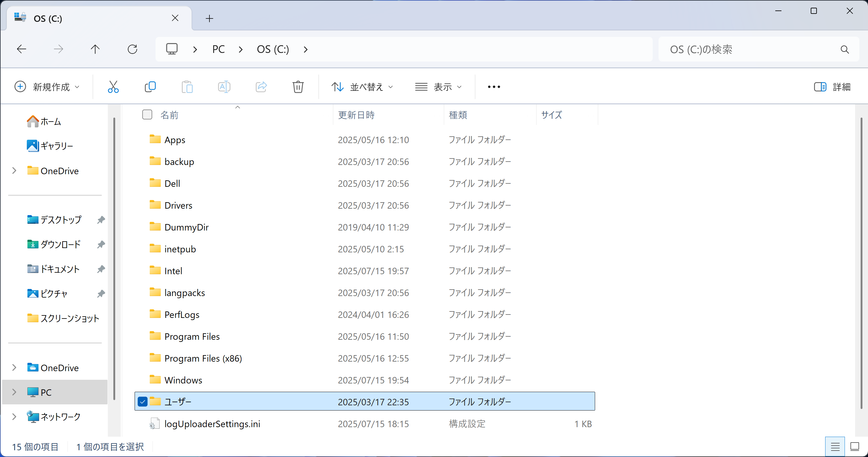Select the inetpub folder row
The width and height of the screenshot is (868, 457).
365,249
